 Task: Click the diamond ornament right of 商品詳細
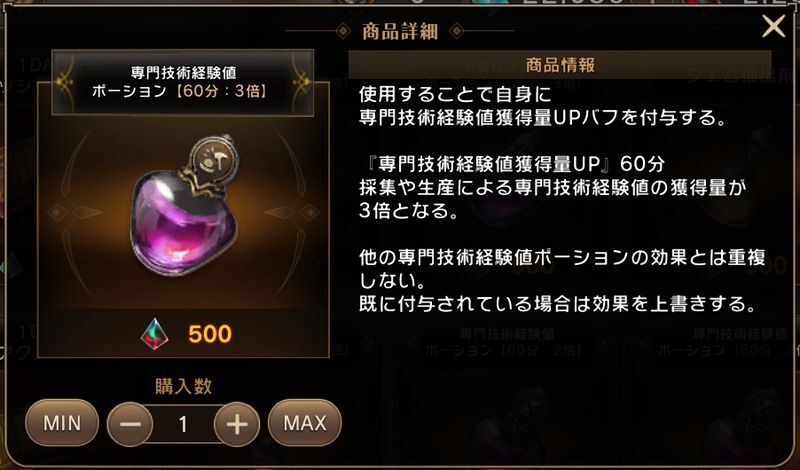click(x=457, y=31)
